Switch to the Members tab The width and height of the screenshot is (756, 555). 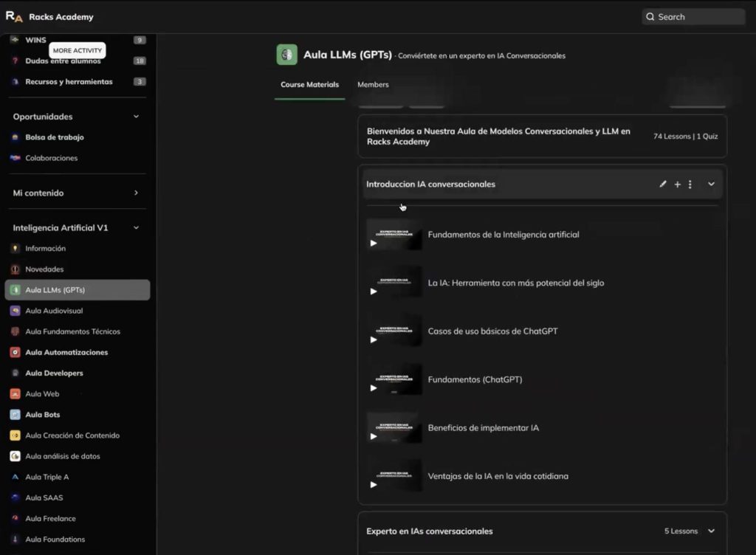(x=373, y=85)
